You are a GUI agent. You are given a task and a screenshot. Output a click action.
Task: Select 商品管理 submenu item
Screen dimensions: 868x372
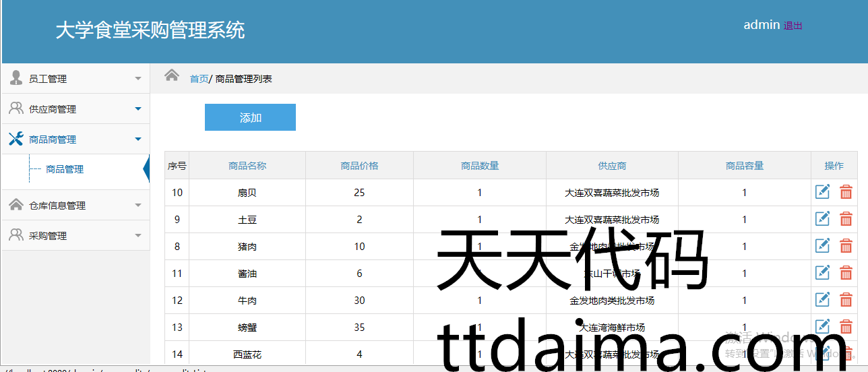coord(65,170)
